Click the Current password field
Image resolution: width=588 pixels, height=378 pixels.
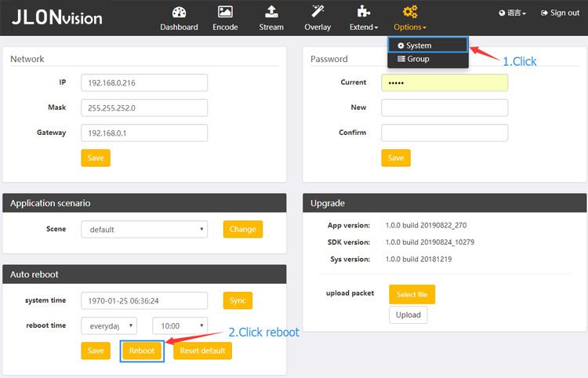(x=445, y=82)
